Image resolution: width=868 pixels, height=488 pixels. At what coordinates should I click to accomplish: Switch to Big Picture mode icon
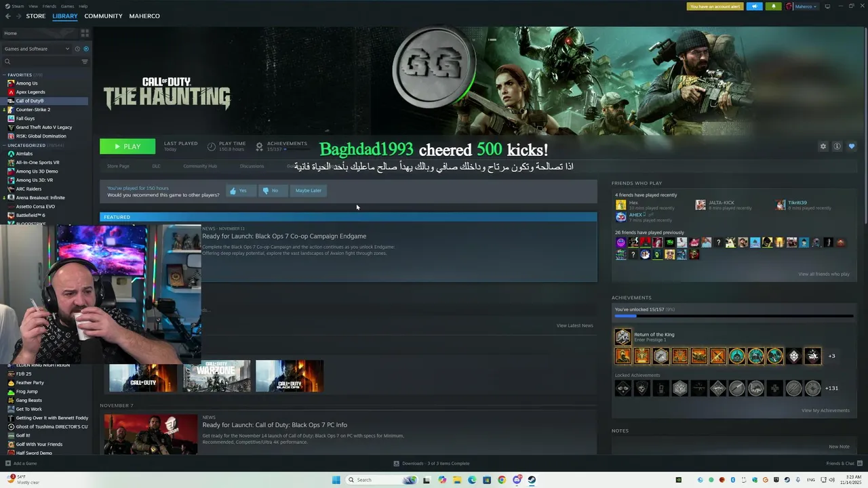(x=827, y=6)
